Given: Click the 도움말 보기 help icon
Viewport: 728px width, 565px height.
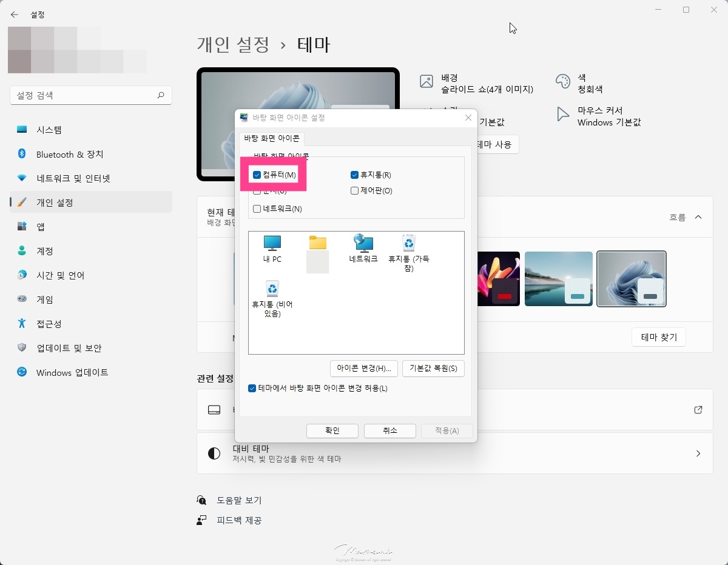Looking at the screenshot, I should 202,500.
